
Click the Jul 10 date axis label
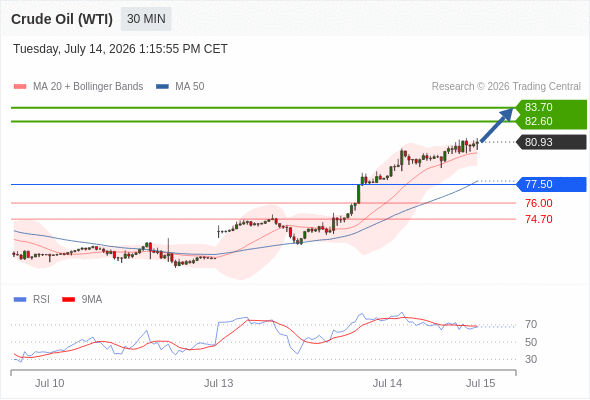[50, 383]
